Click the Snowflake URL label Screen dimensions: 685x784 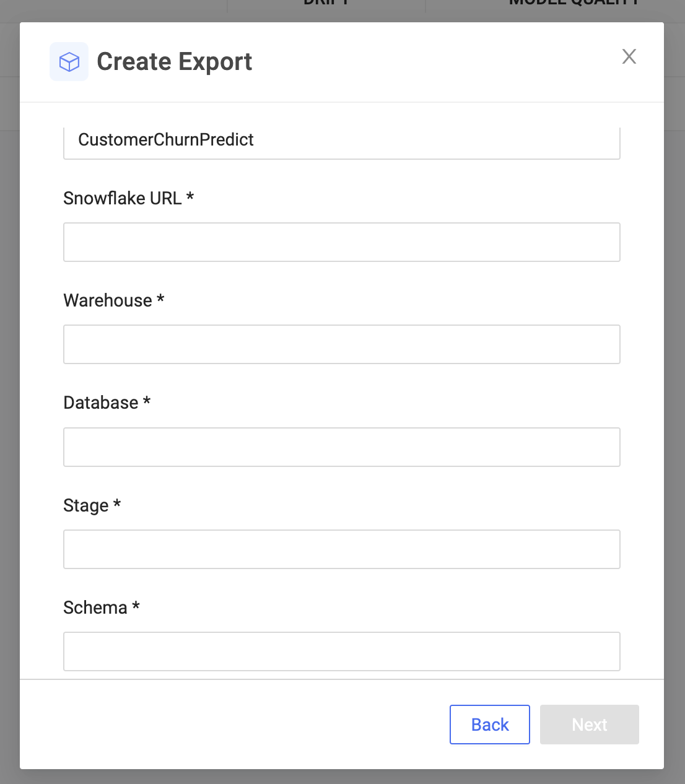pyautogui.click(x=120, y=198)
